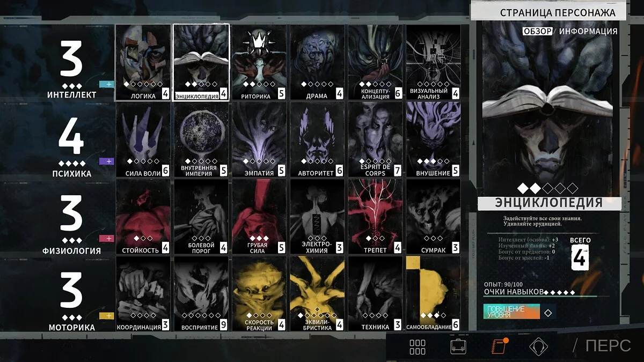Select the Координация skill card
This screenshot has width=644, height=362.
143,294
